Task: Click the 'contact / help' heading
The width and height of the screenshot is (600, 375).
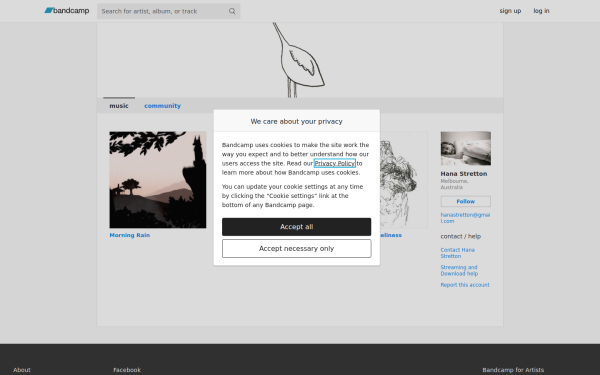Action: pyautogui.click(x=461, y=236)
